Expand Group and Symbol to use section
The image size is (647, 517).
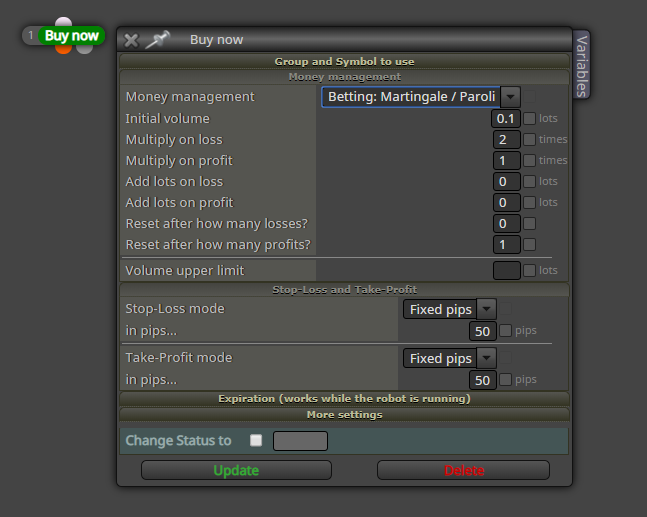coord(344,61)
